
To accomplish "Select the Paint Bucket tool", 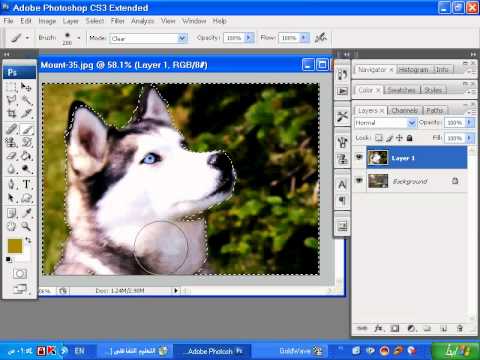I will [x=26, y=156].
